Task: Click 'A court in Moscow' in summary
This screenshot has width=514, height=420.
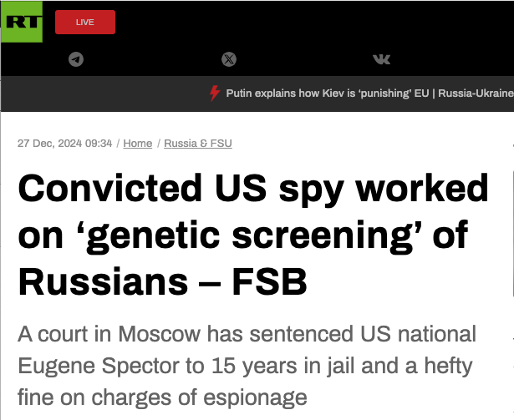Action: coord(109,334)
